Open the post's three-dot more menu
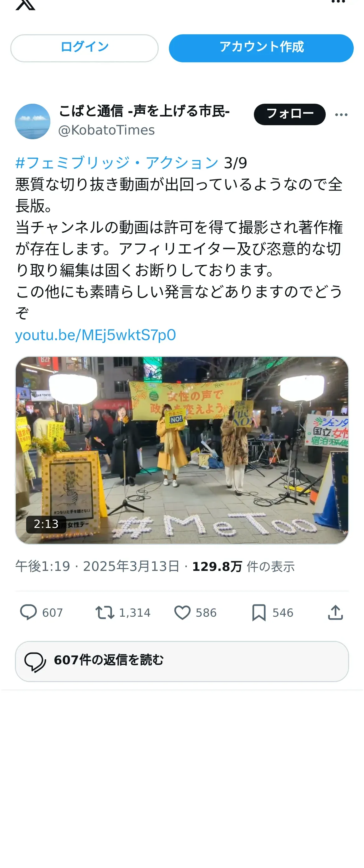364x868 pixels. point(341,115)
